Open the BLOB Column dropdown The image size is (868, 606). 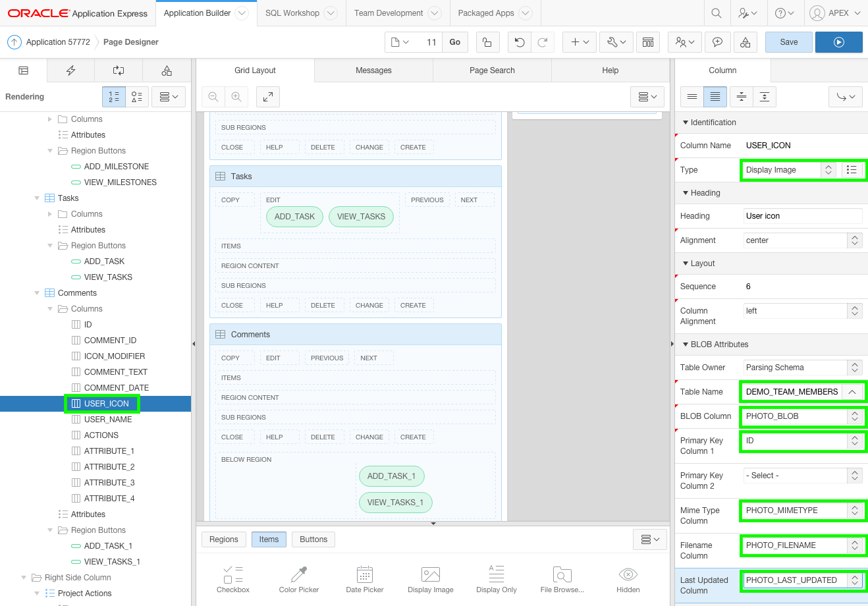[803, 416]
